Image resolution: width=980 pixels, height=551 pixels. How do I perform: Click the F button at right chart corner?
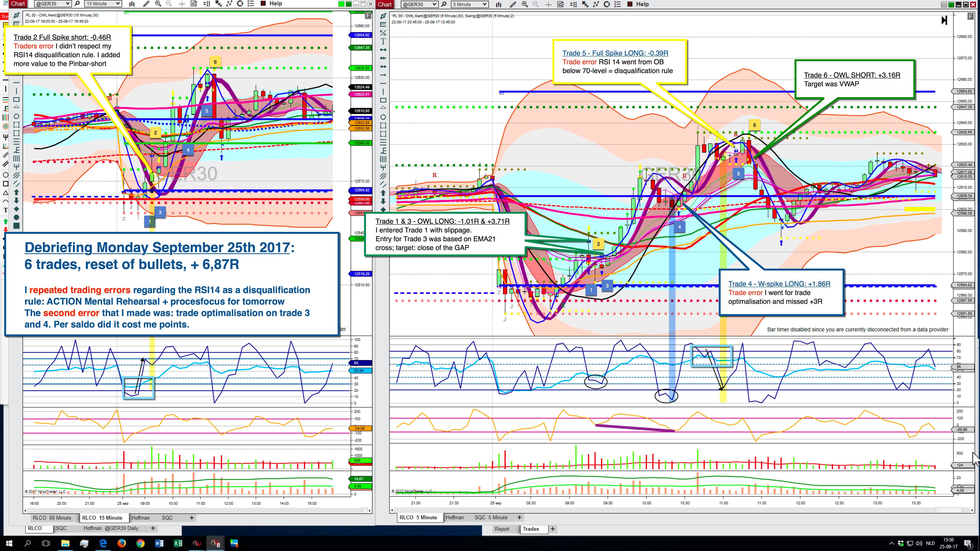click(x=970, y=16)
